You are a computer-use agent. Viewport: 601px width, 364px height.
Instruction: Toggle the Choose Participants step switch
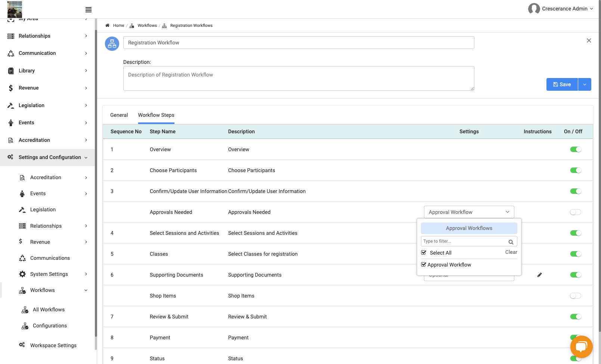(576, 170)
